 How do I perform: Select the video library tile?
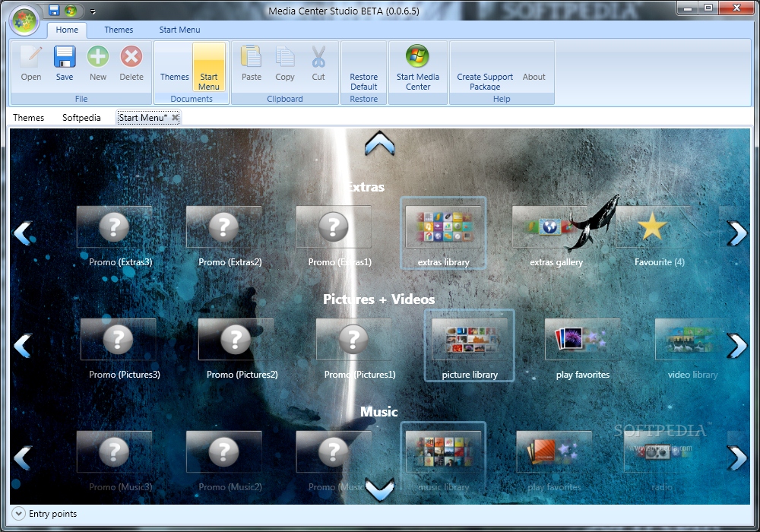(692, 349)
